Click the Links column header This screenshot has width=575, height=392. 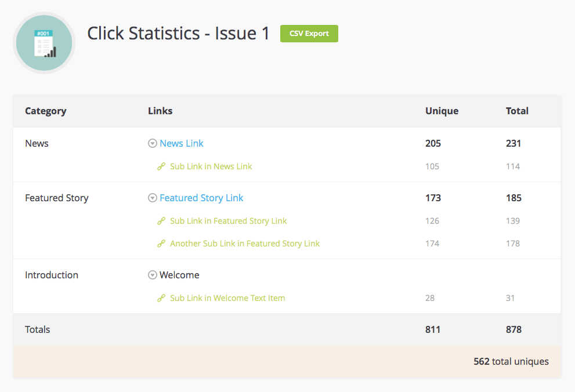pyautogui.click(x=160, y=111)
